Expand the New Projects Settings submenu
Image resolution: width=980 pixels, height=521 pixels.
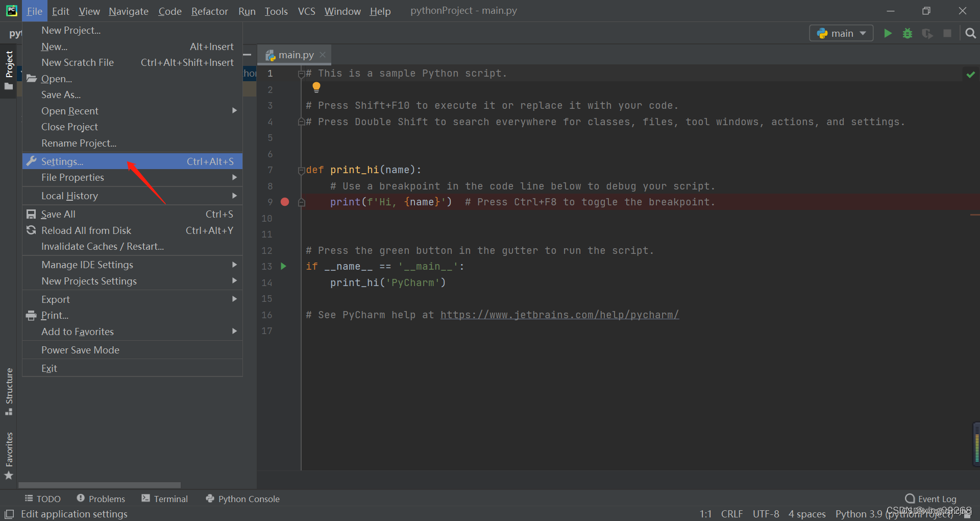pyautogui.click(x=132, y=281)
